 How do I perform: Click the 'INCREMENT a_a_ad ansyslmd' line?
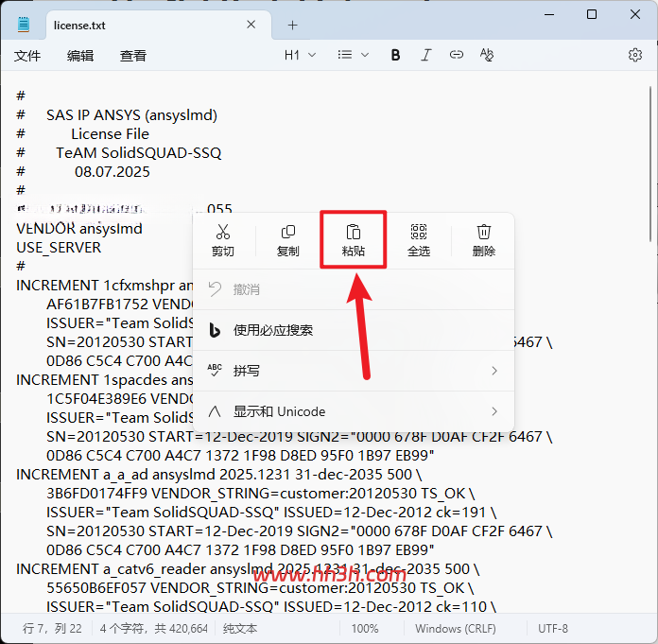(x=218, y=475)
